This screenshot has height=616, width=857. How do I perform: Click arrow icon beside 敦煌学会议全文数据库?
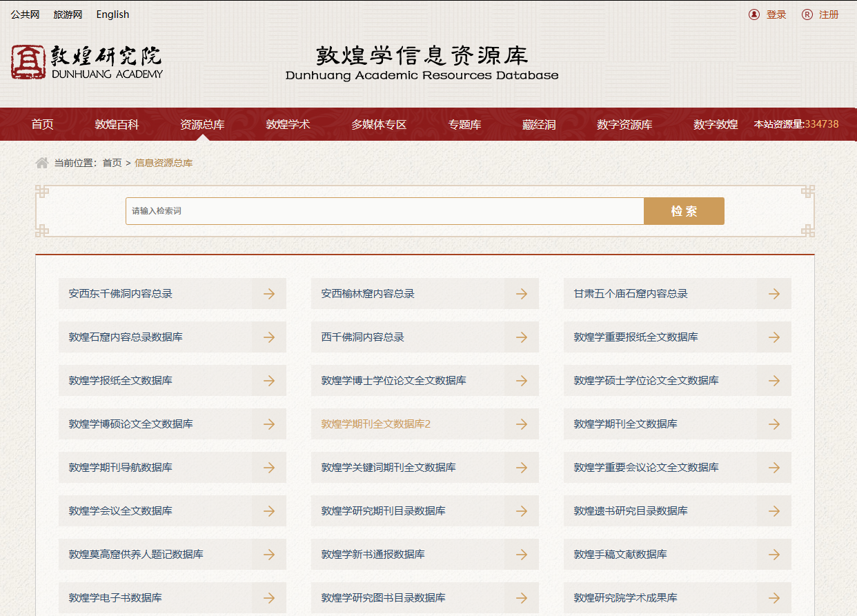tap(269, 511)
